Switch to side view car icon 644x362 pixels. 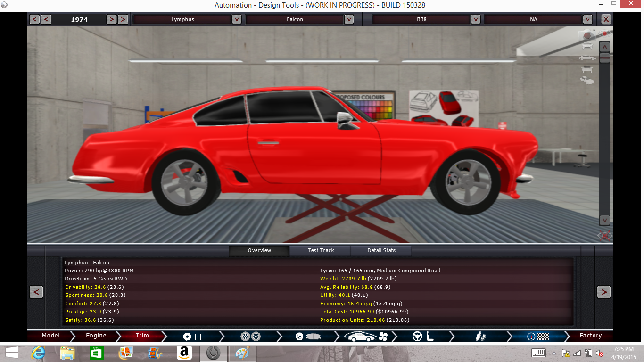coord(587,58)
